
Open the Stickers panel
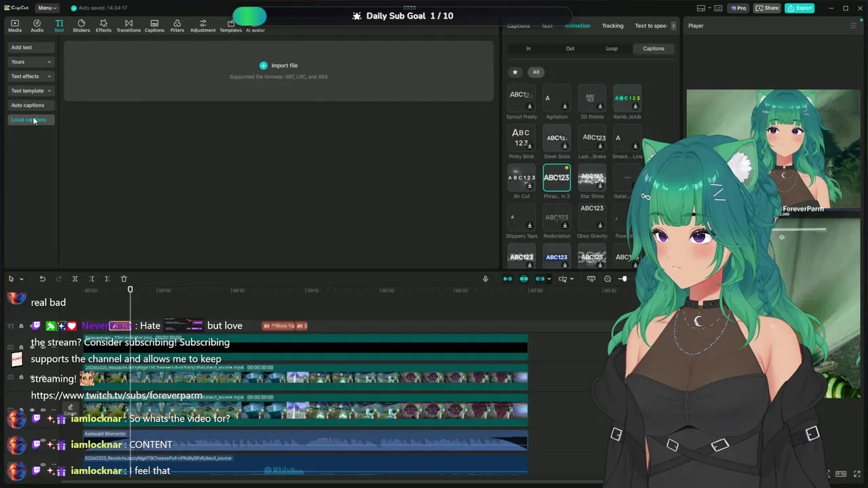(x=81, y=26)
